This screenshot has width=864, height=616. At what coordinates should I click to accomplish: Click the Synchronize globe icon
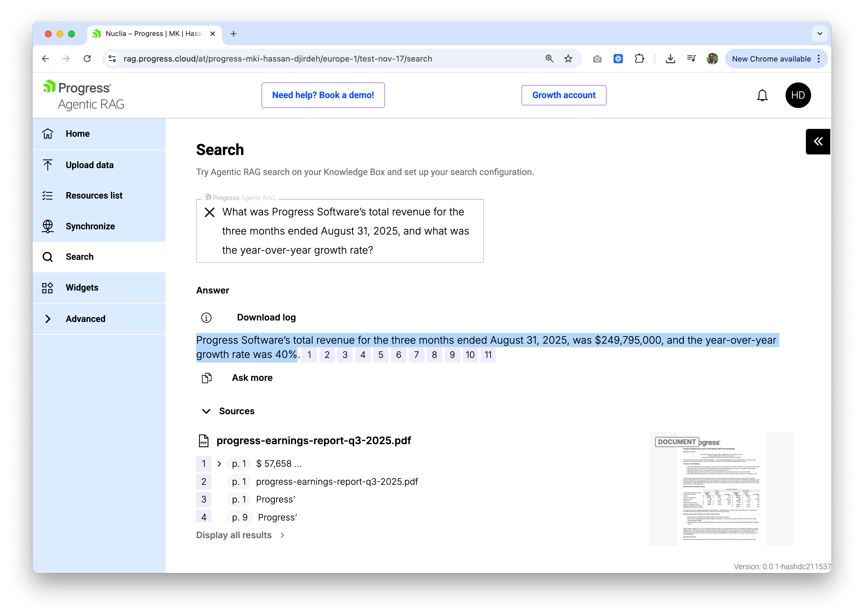point(48,226)
